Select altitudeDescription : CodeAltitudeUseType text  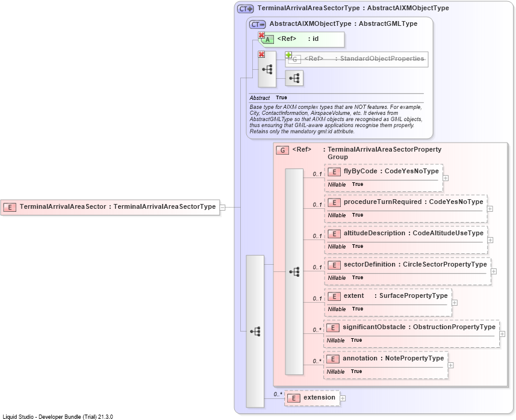(414, 233)
